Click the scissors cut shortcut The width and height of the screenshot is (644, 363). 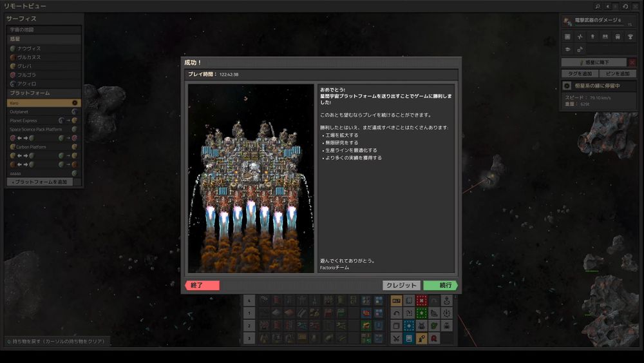(x=396, y=338)
